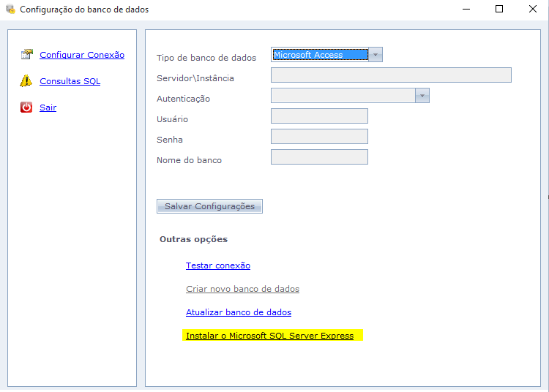
Task: Minimize the Configuração do banco de dados window
Action: 466,9
